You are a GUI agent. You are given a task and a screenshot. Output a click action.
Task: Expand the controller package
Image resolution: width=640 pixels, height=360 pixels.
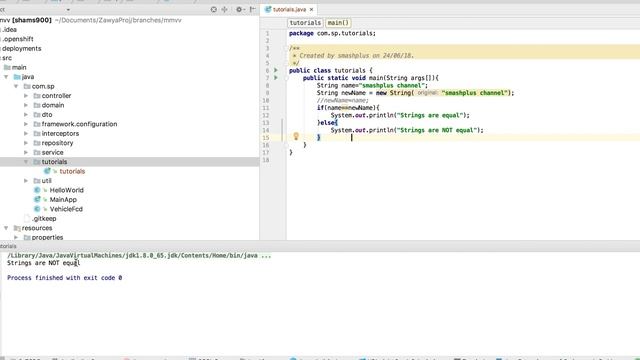click(26, 96)
